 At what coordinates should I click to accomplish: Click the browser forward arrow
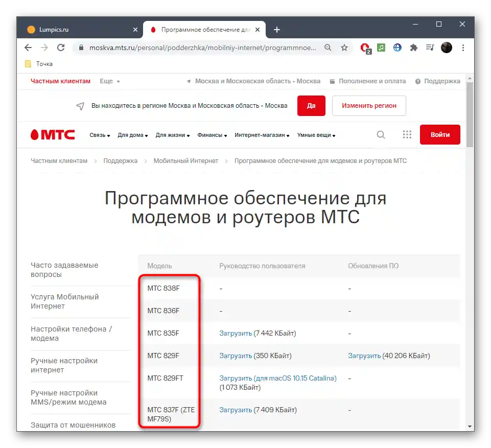coord(44,48)
